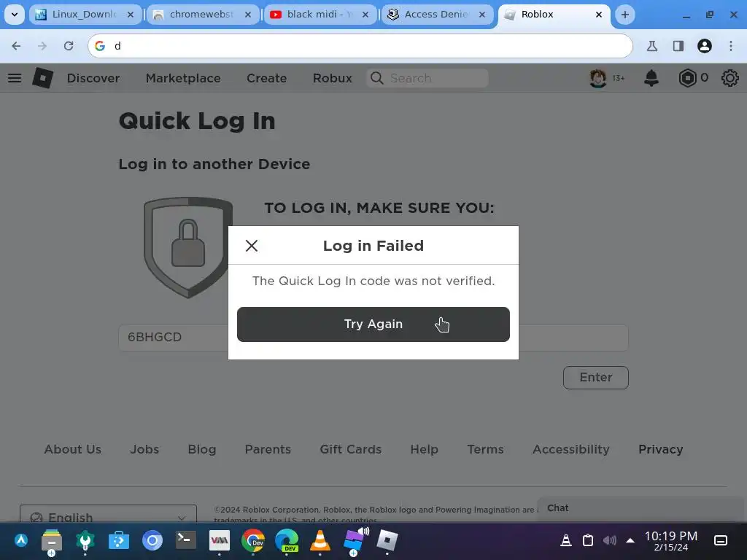Open the file manager taskbar icon
Image resolution: width=747 pixels, height=560 pixels.
coord(52,542)
